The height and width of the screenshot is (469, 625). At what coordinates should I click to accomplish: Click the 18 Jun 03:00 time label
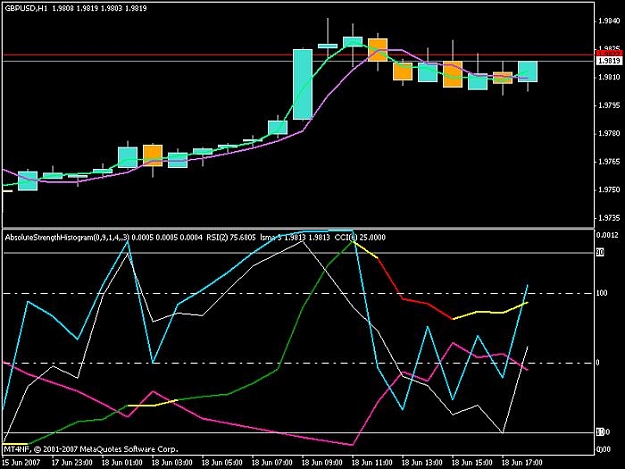172,463
